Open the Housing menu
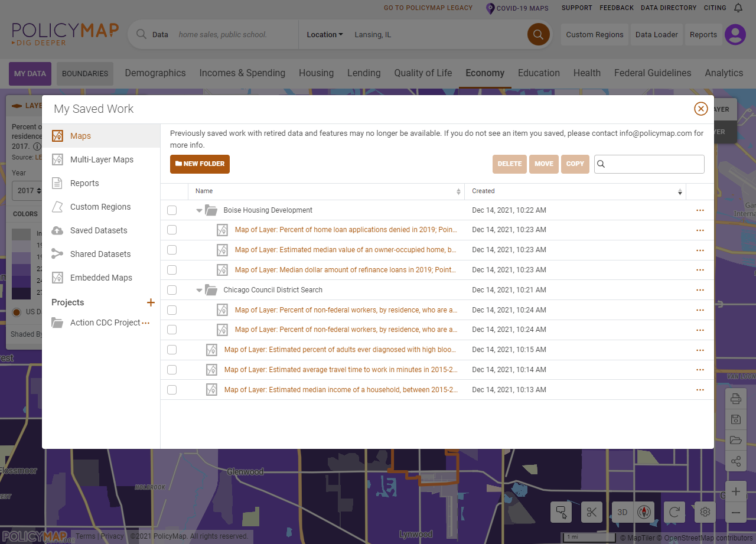The width and height of the screenshot is (756, 544). pyautogui.click(x=316, y=73)
